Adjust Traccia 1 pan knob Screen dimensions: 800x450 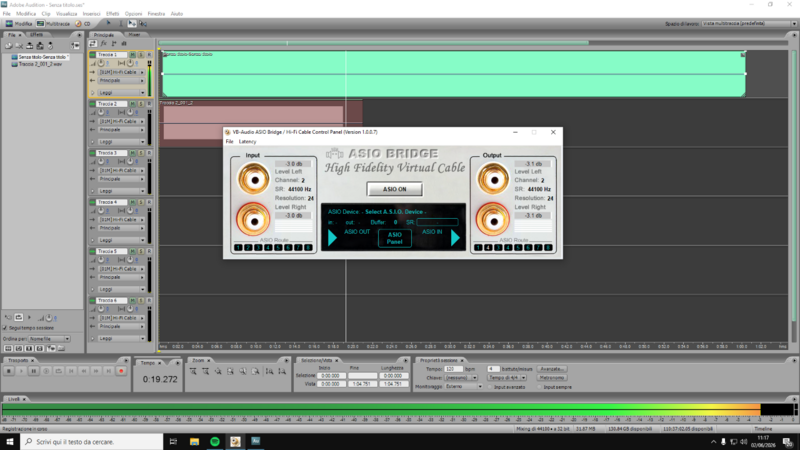click(x=130, y=63)
